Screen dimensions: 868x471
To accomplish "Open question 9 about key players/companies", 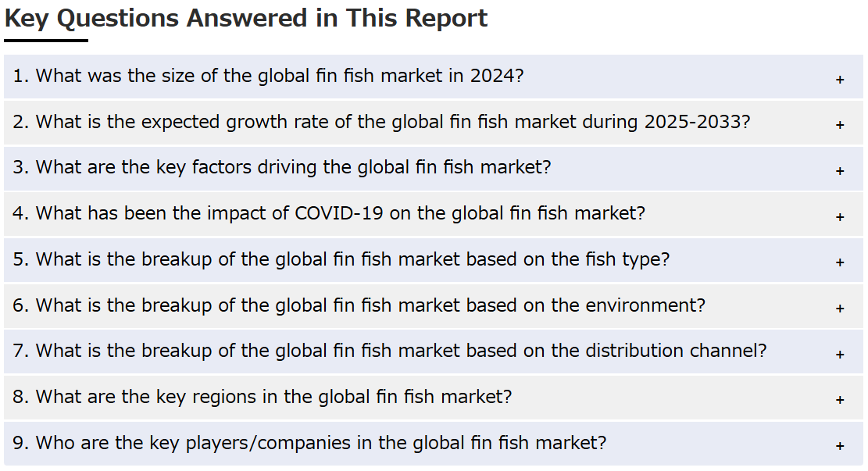I will coord(434,444).
